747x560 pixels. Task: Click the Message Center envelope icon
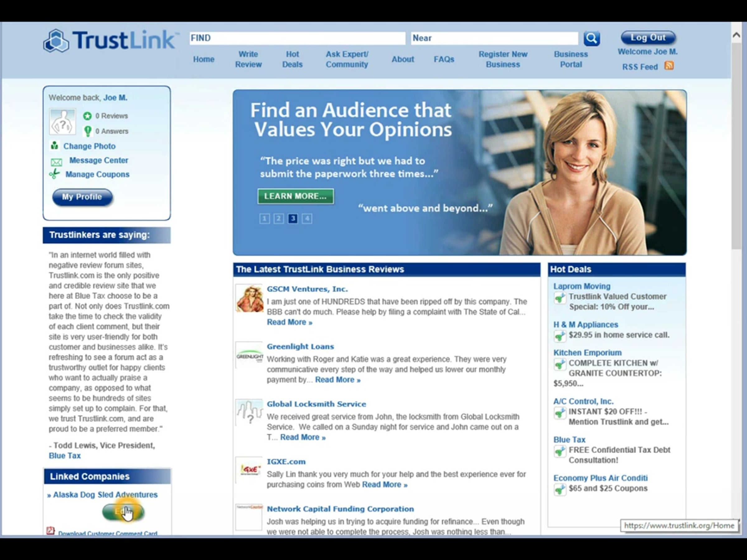click(x=56, y=162)
